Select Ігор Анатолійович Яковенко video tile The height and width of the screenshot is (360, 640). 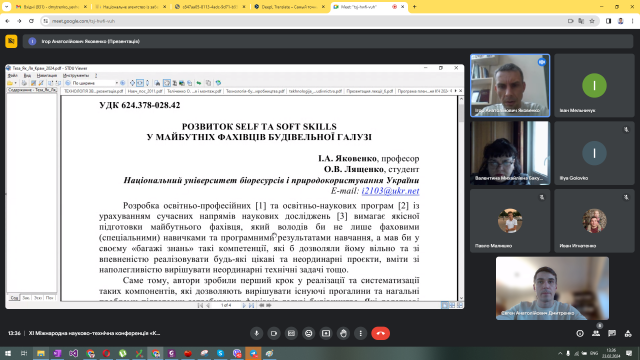click(x=510, y=85)
